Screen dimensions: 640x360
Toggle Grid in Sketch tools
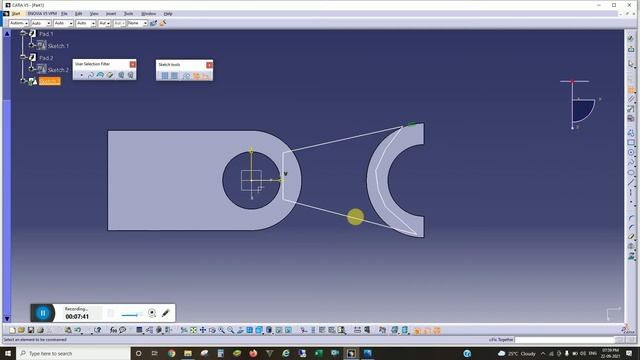[164, 76]
